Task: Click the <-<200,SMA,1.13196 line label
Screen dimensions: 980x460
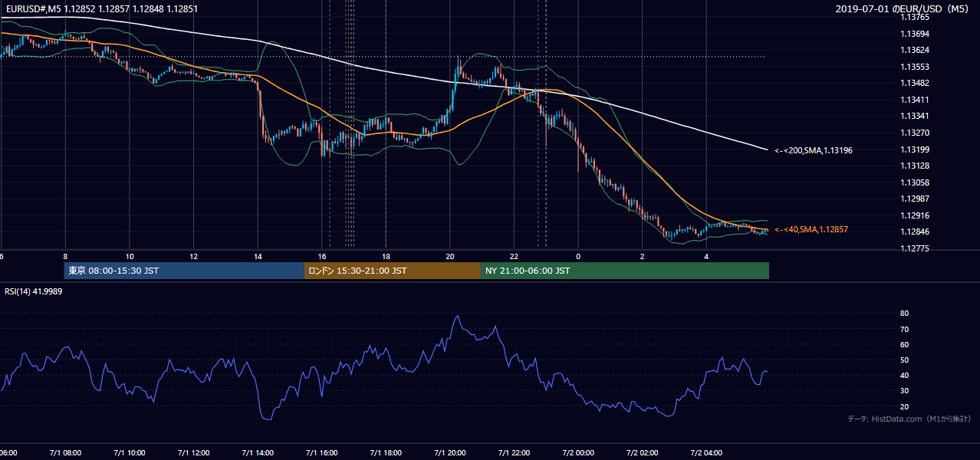Action: (x=813, y=150)
